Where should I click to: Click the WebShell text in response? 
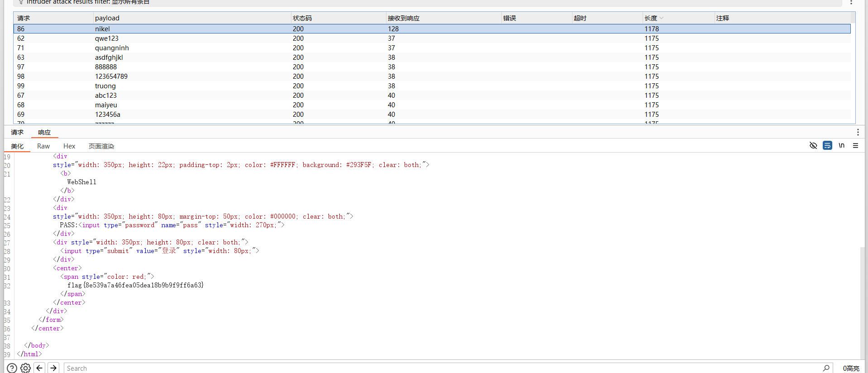[82, 182]
